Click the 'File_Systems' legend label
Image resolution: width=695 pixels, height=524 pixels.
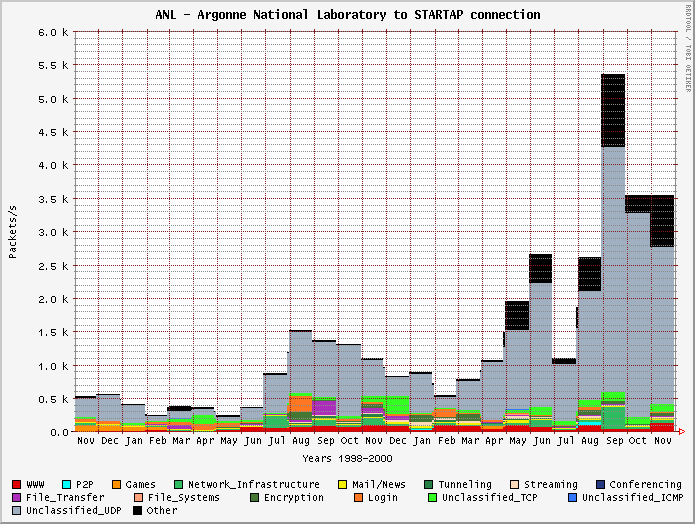(x=184, y=497)
